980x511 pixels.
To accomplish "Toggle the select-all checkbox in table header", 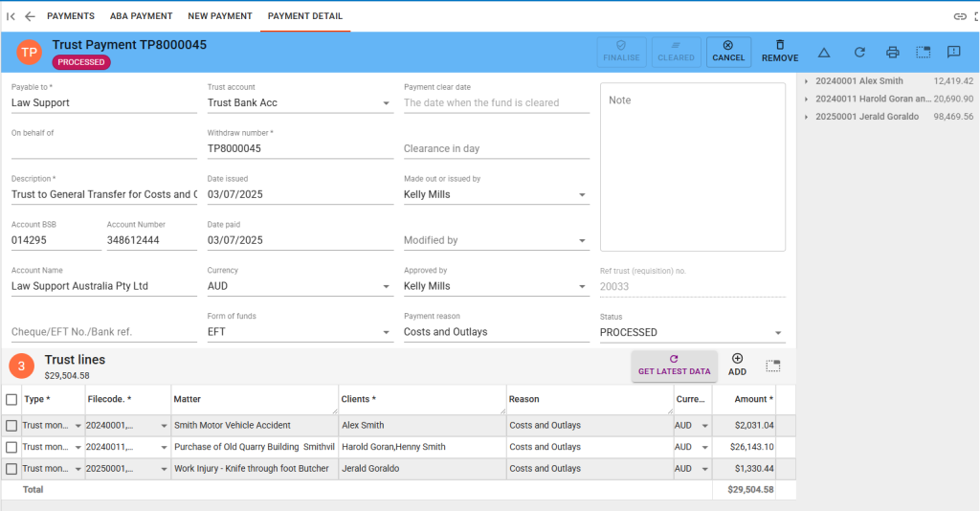I will click(11, 399).
